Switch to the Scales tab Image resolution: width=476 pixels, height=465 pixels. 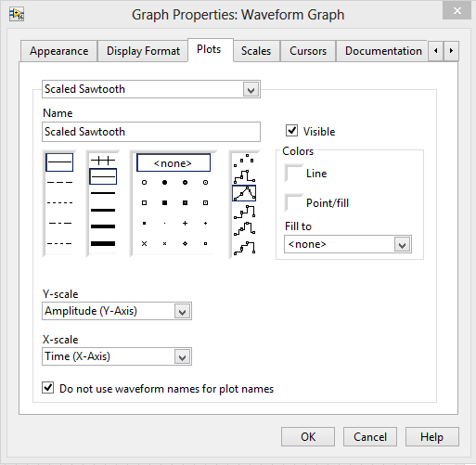tap(256, 51)
